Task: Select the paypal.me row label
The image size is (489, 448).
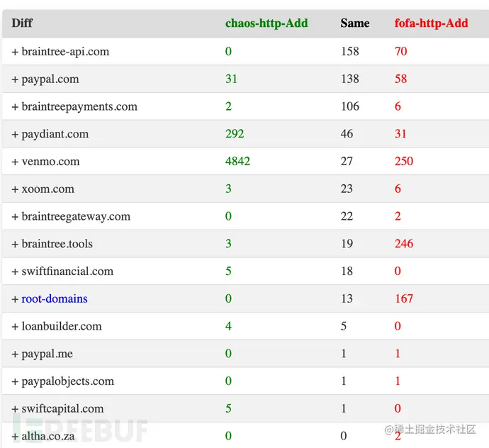Action: (x=47, y=354)
